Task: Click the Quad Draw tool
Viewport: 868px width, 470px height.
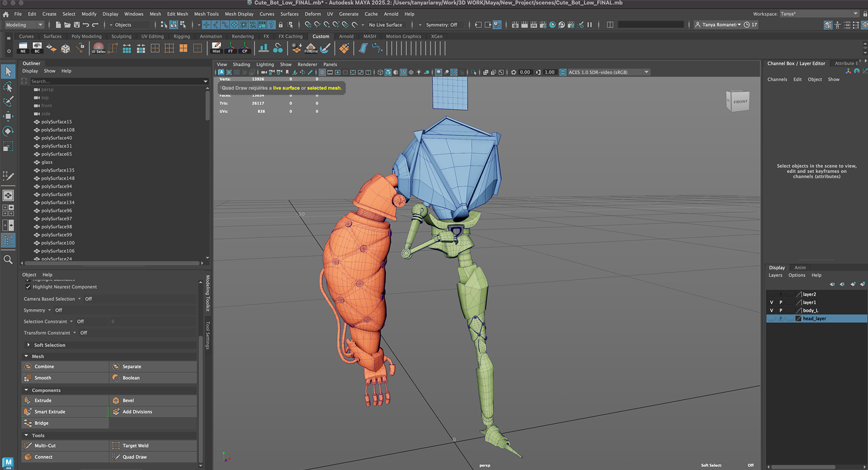Action: [134, 457]
